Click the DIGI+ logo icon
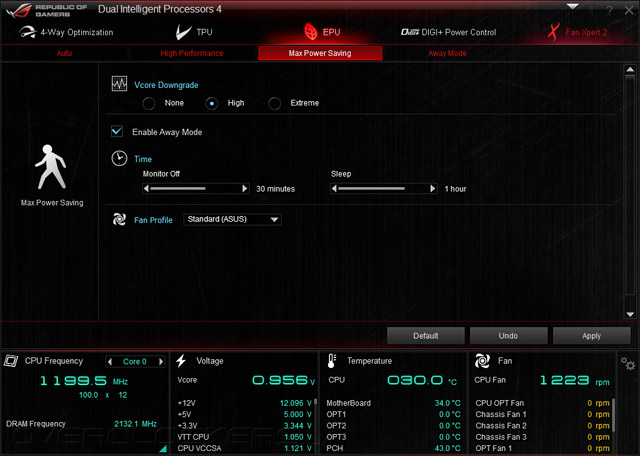Image resolution: width=640 pixels, height=456 pixels. [x=410, y=32]
